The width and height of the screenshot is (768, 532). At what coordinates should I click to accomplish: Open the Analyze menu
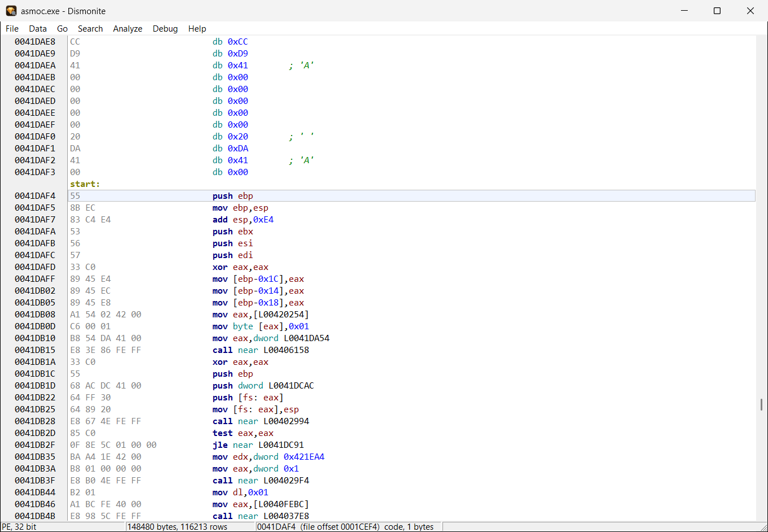tap(128, 29)
